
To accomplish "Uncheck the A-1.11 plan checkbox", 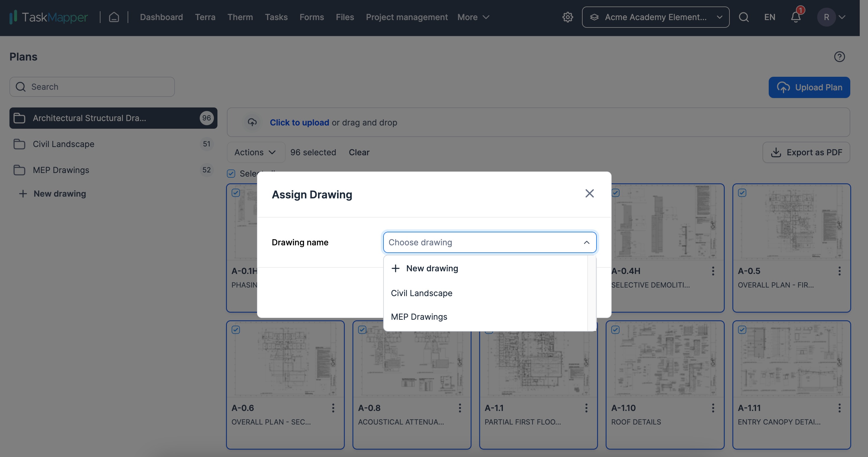I will point(742,330).
